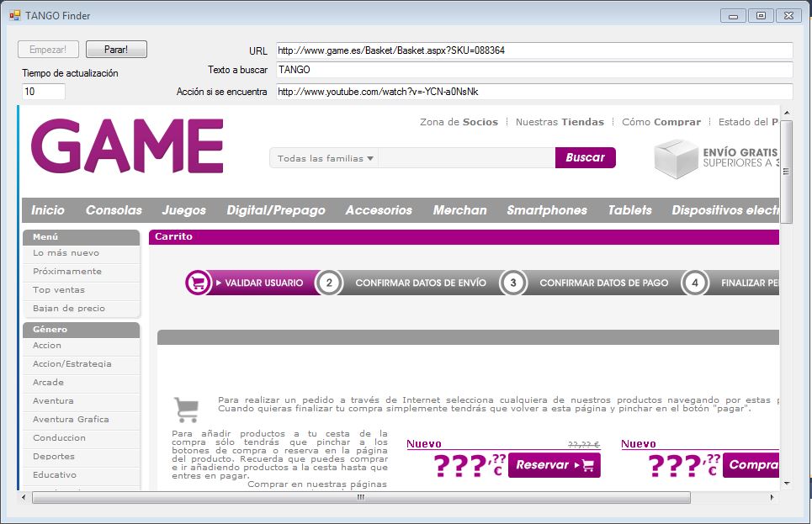Screen dimensions: 812x524
Task: Click the horizontal scrollbar right arrow
Action: tap(772, 498)
